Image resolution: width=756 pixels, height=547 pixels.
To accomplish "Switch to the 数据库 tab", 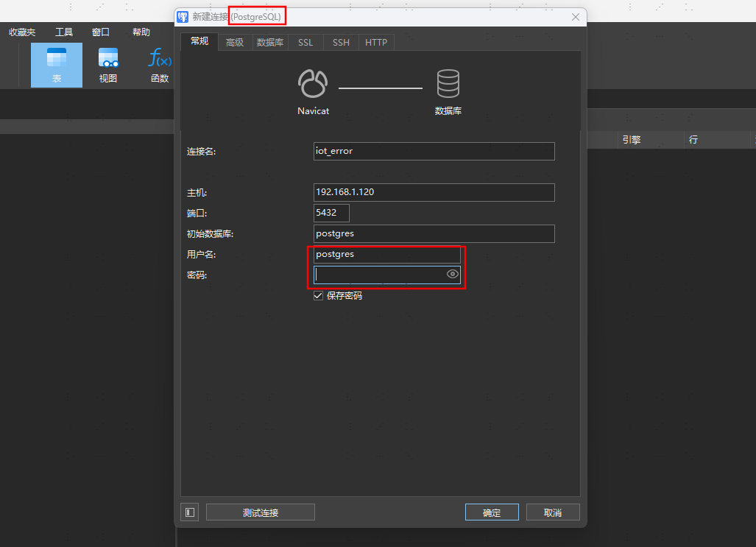I will point(270,43).
